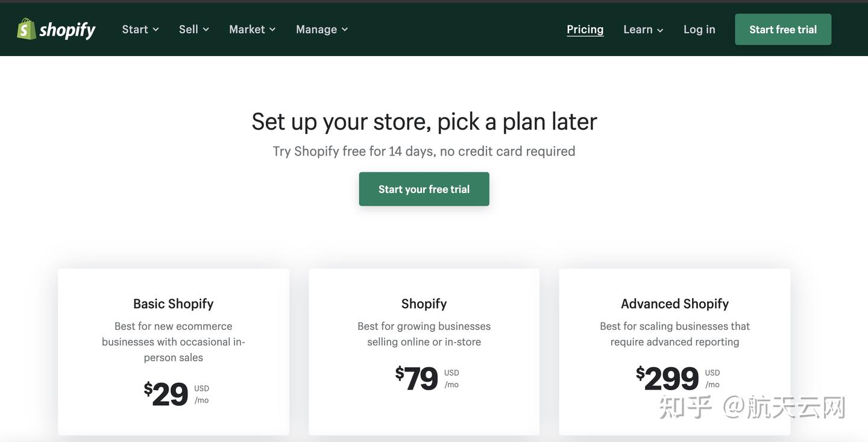The height and width of the screenshot is (442, 868).
Task: Click the Shopify bag logo icon
Action: click(x=27, y=29)
